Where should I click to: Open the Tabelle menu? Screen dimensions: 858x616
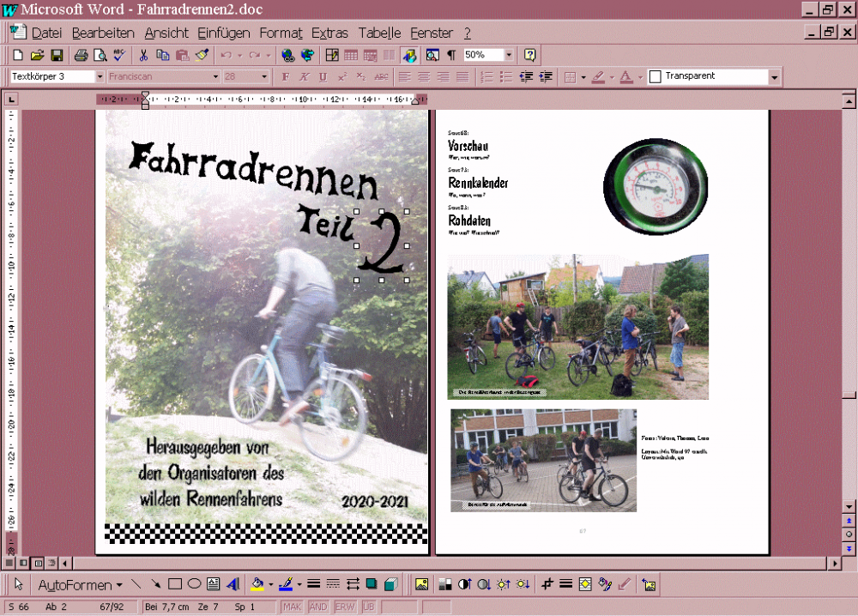click(x=379, y=33)
